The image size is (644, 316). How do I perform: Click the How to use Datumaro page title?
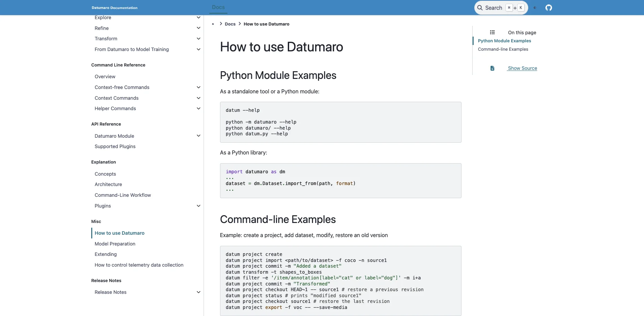pyautogui.click(x=281, y=47)
